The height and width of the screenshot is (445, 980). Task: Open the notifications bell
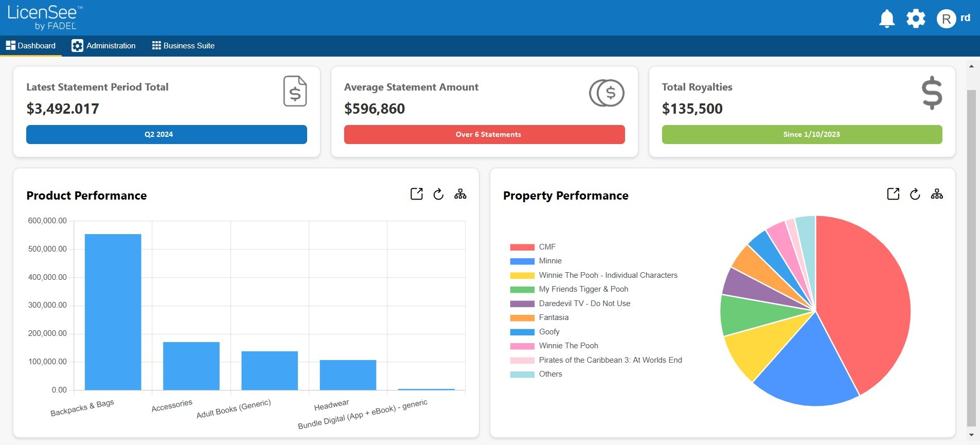887,19
